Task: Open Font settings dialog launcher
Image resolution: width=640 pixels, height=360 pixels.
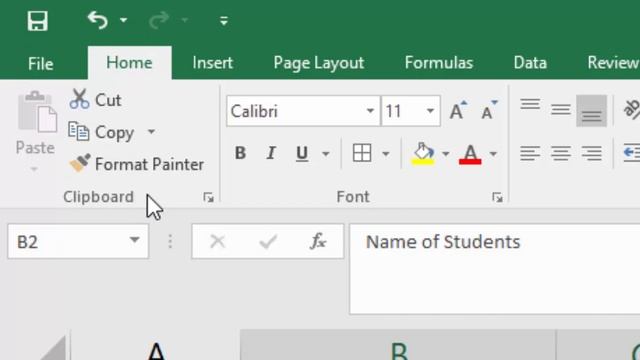Action: (497, 198)
